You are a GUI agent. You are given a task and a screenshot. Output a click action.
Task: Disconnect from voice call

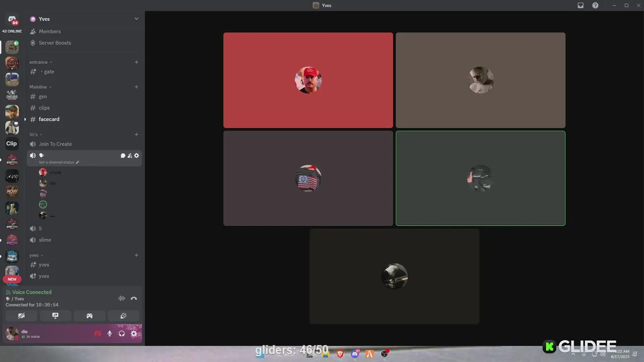click(x=134, y=298)
